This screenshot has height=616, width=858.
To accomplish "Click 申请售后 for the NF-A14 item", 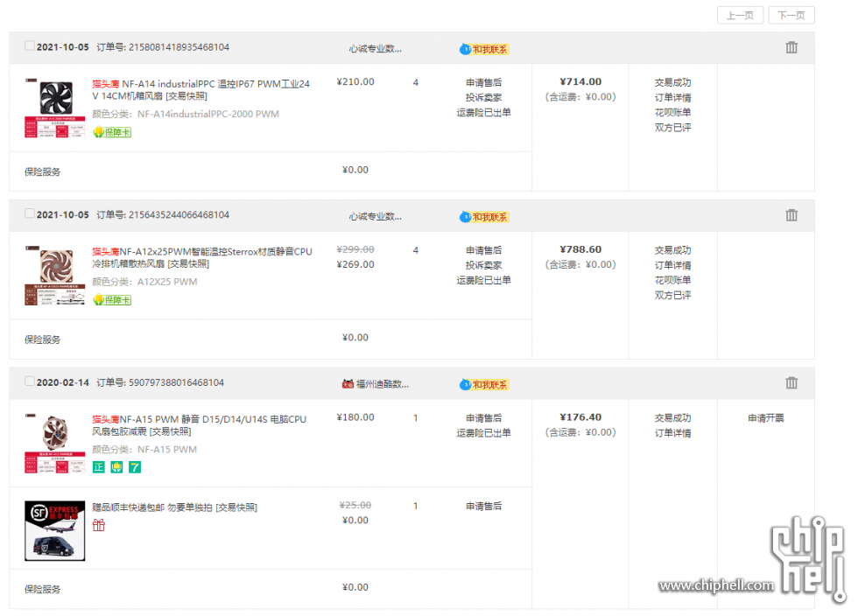I will point(483,82).
